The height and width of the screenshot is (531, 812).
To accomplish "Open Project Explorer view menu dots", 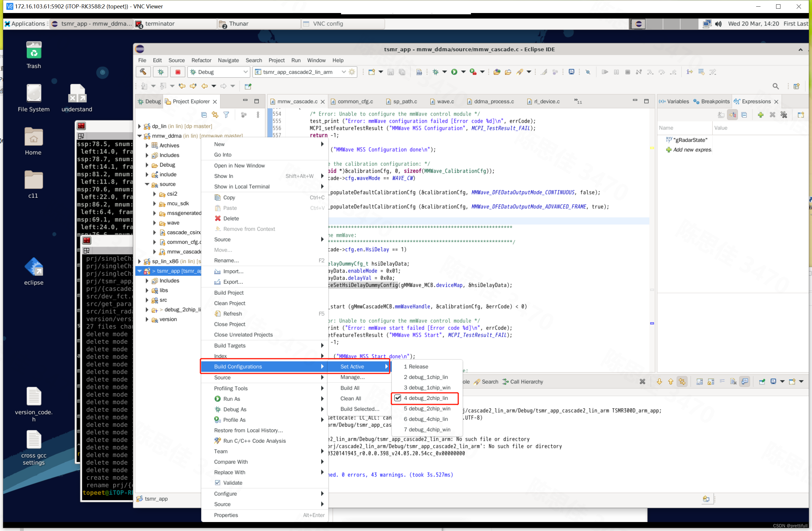I will (x=258, y=115).
